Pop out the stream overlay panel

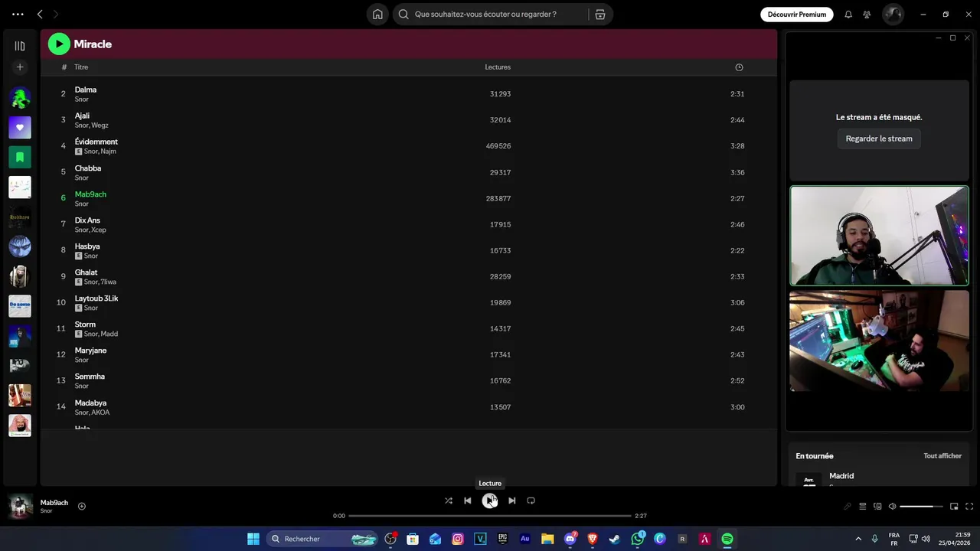[953, 37]
